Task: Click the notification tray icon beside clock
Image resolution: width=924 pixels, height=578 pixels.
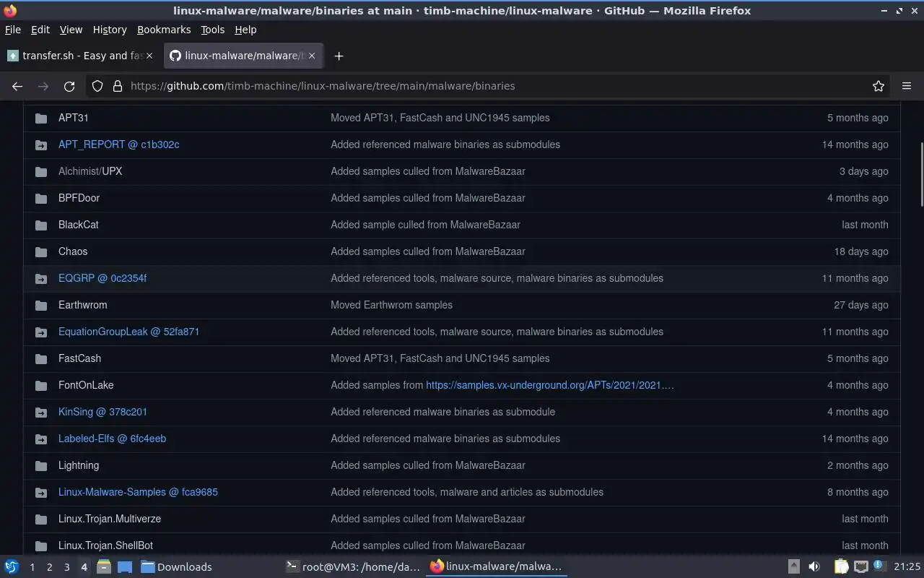Action: (879, 566)
